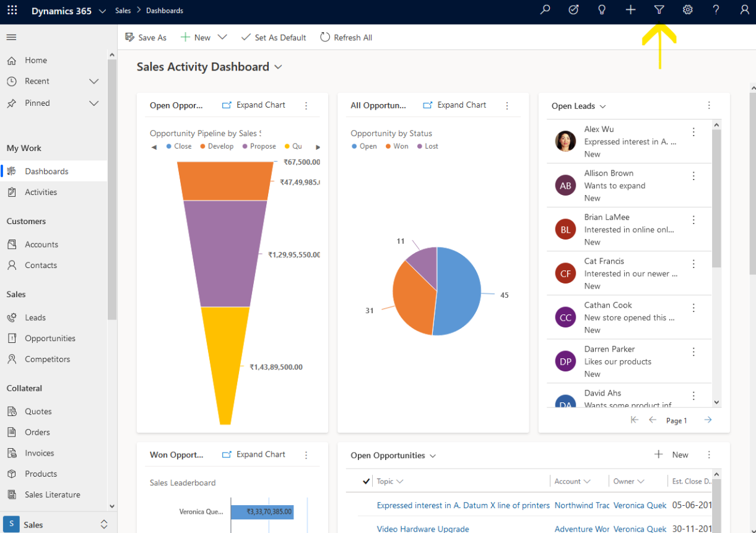Expand the Recent section in the sidebar
The width and height of the screenshot is (756, 533).
pyautogui.click(x=93, y=81)
